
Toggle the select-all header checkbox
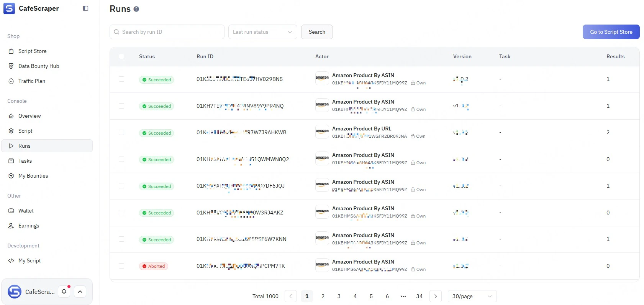tap(121, 56)
